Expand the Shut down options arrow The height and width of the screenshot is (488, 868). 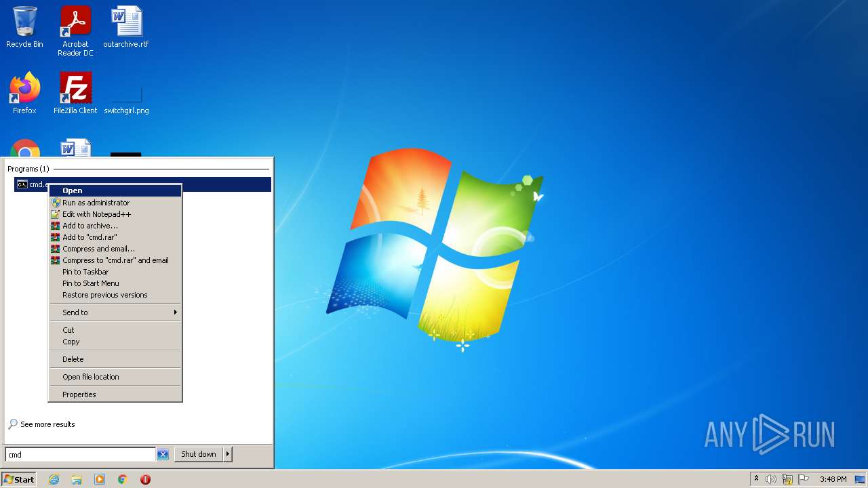click(228, 454)
